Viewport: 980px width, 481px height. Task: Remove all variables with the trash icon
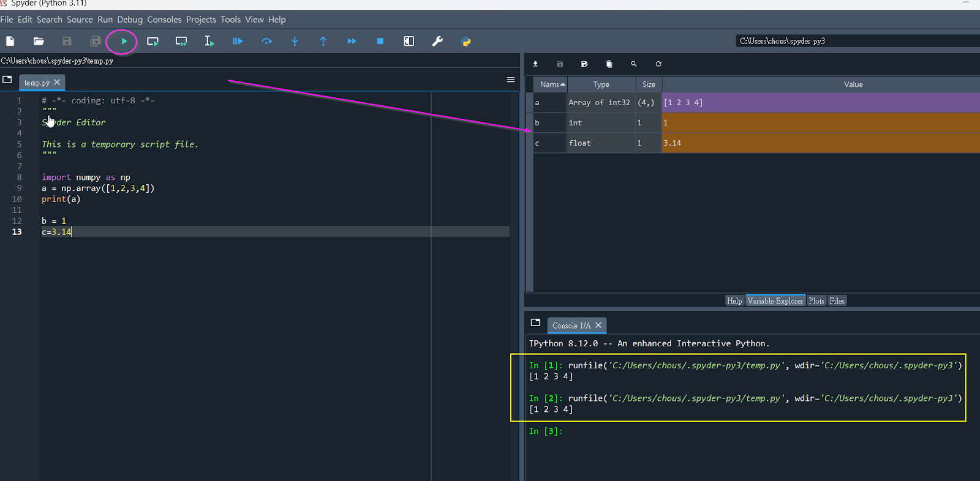pyautogui.click(x=609, y=64)
